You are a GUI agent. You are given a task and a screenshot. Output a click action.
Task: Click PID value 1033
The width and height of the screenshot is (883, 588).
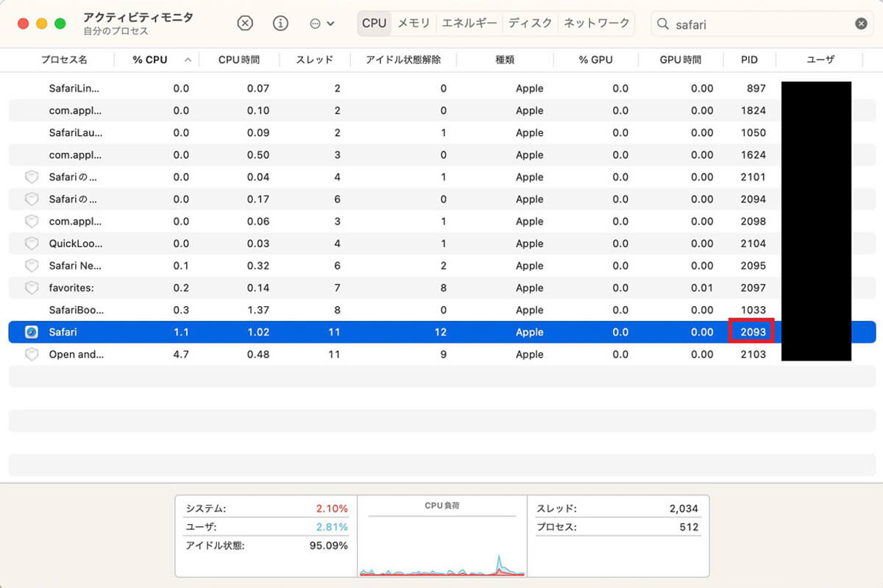click(x=753, y=310)
